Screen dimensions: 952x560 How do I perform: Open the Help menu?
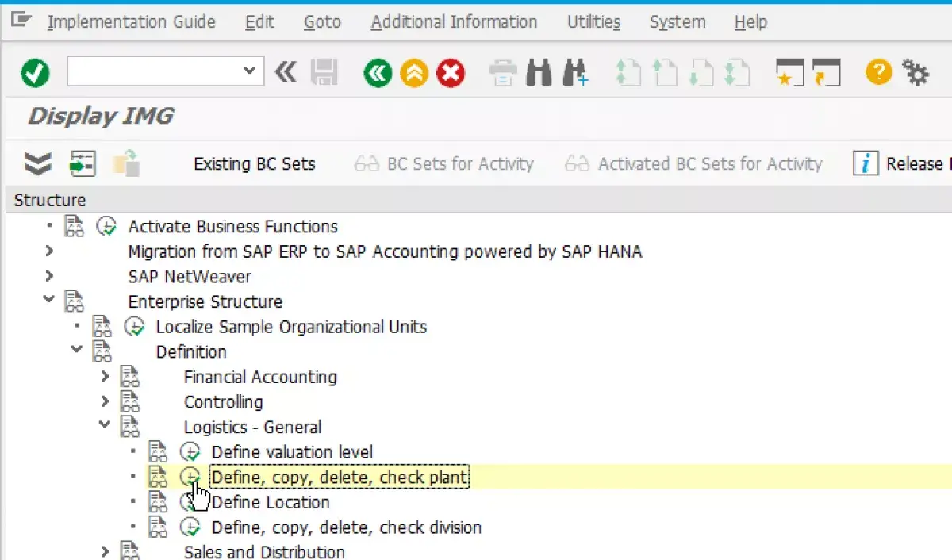(750, 22)
